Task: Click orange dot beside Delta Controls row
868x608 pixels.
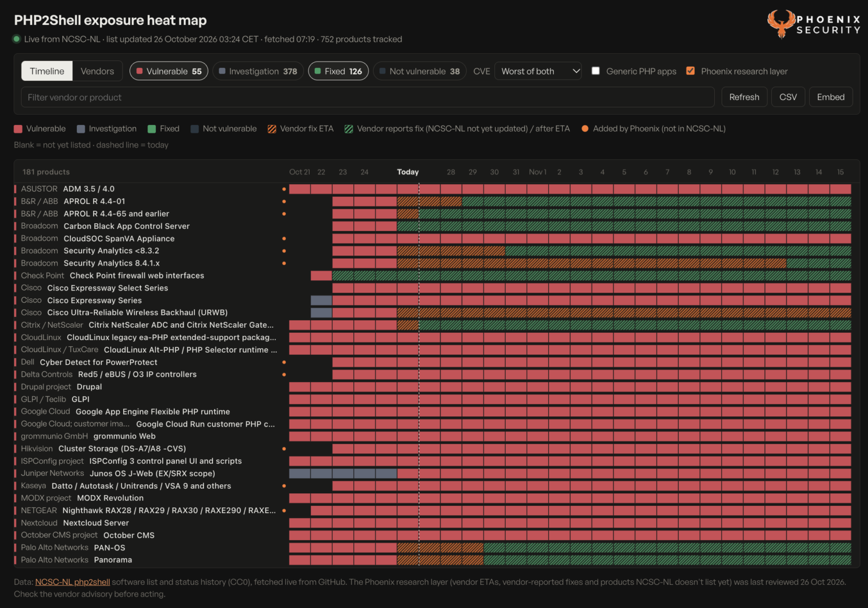Action: [284, 375]
